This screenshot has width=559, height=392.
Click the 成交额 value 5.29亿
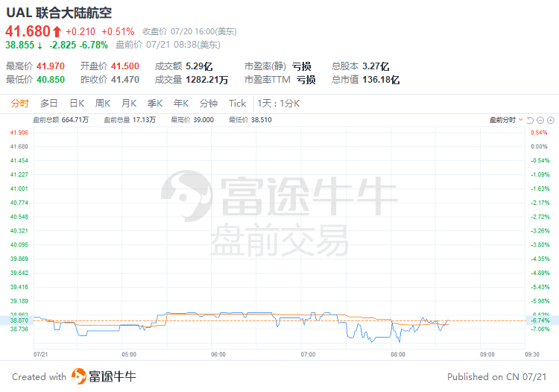tap(199, 66)
